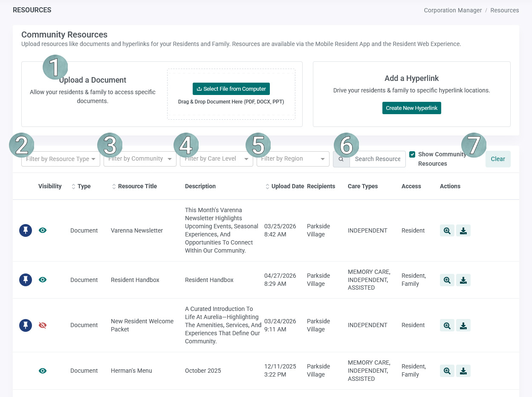Click the search magnifier icon button

pos(341,159)
